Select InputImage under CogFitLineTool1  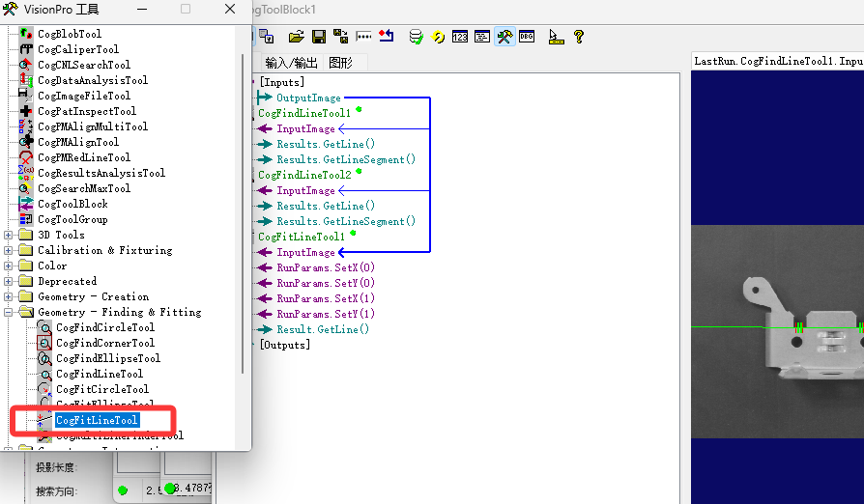point(305,253)
